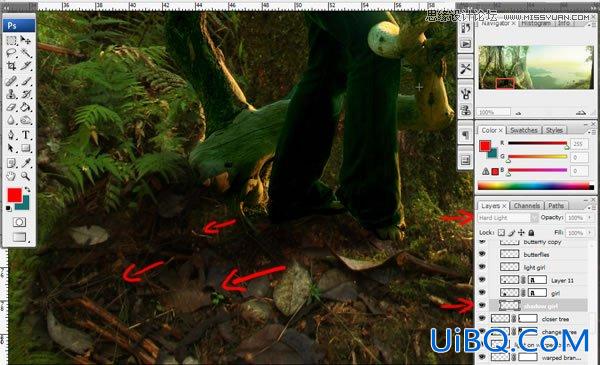Select the History Brush tool
This screenshot has width=600, height=365.
(26, 94)
